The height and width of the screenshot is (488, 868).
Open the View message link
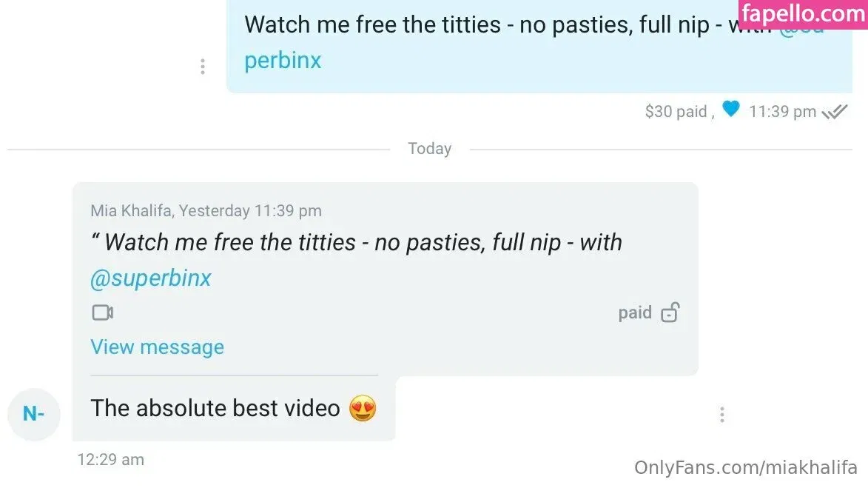click(x=157, y=347)
